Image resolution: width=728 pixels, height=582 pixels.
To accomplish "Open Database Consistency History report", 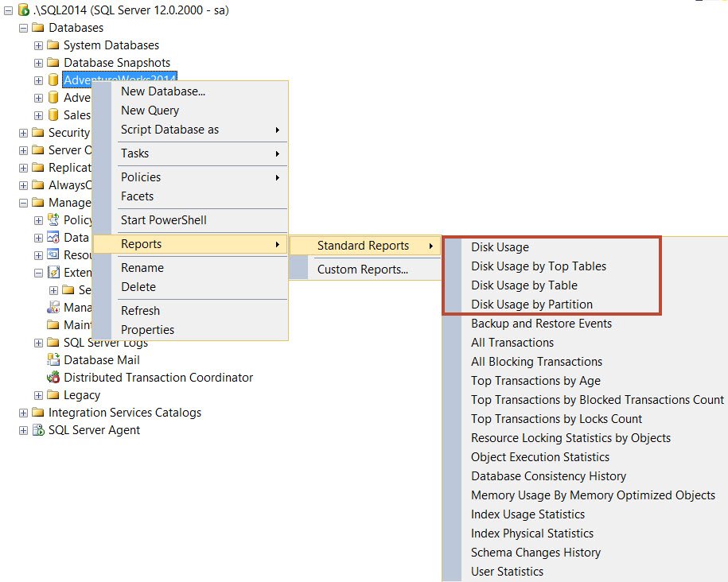I will (548, 476).
